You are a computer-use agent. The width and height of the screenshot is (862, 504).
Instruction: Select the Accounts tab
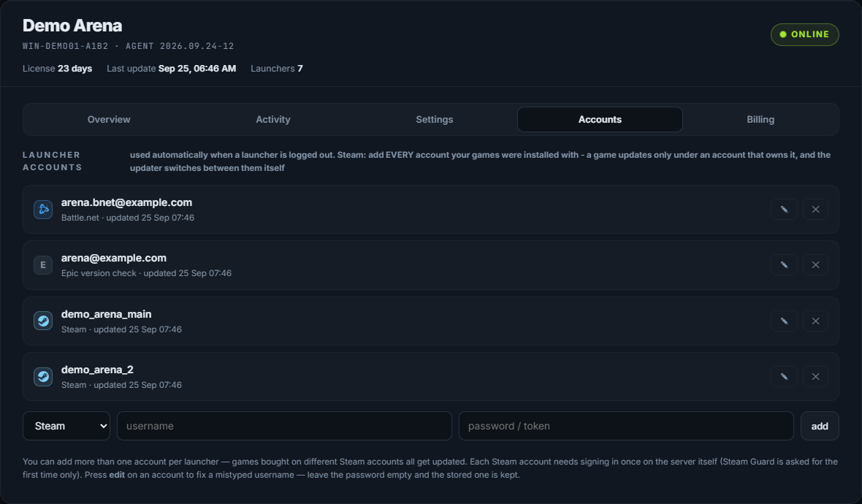pos(600,119)
